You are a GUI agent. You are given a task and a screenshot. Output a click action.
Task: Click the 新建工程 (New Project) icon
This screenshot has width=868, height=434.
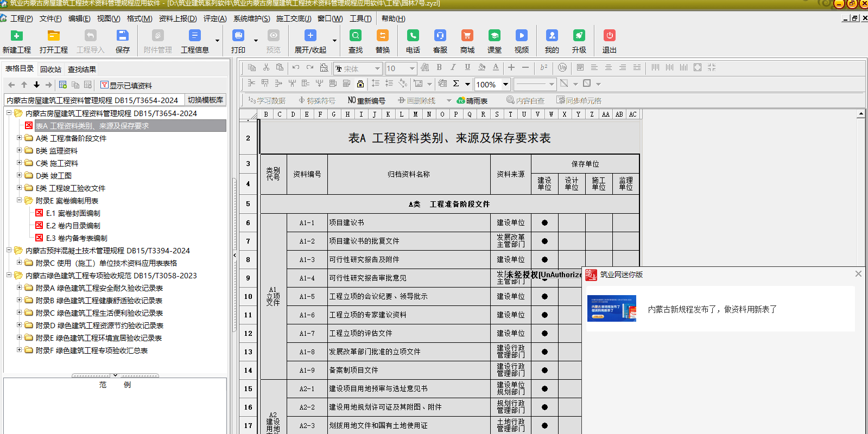(x=17, y=41)
